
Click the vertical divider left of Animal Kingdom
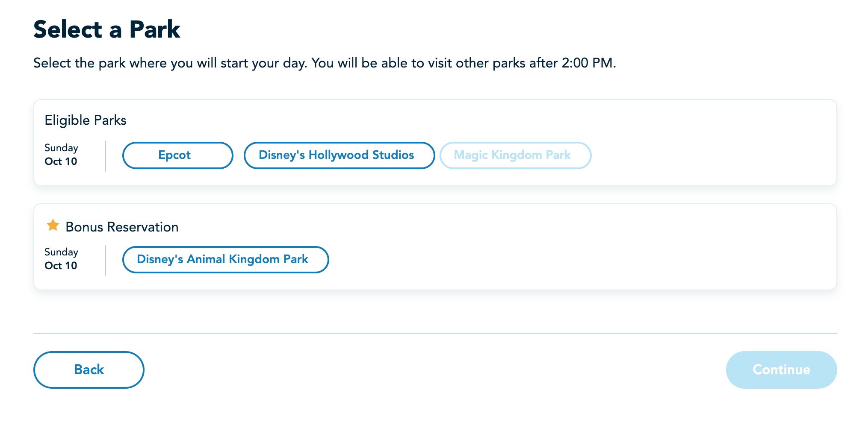[x=106, y=260]
